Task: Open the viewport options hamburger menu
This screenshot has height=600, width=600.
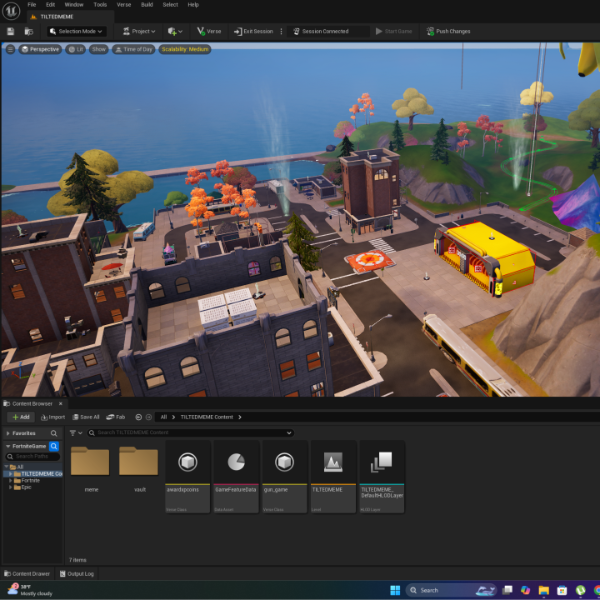Action: [10, 49]
